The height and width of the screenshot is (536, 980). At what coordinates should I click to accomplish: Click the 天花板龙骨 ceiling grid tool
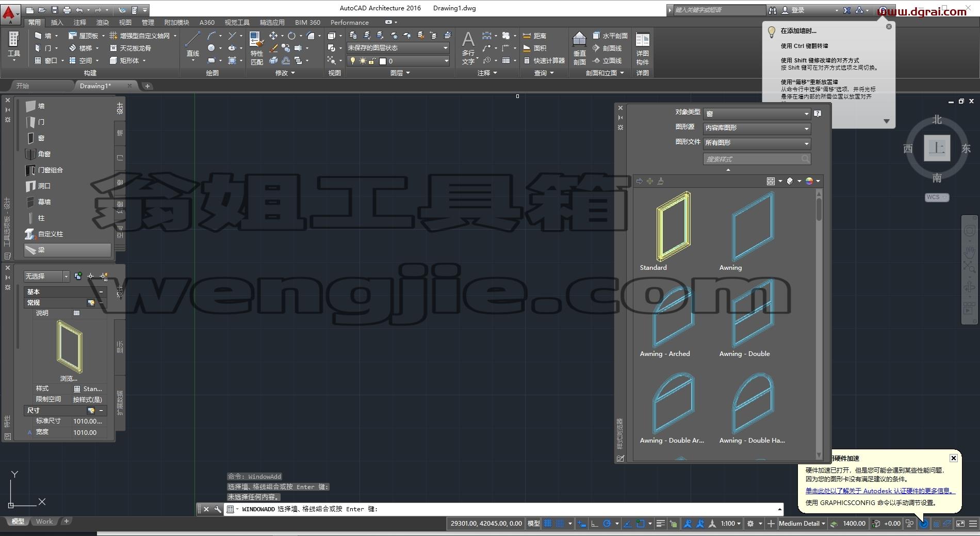point(130,48)
